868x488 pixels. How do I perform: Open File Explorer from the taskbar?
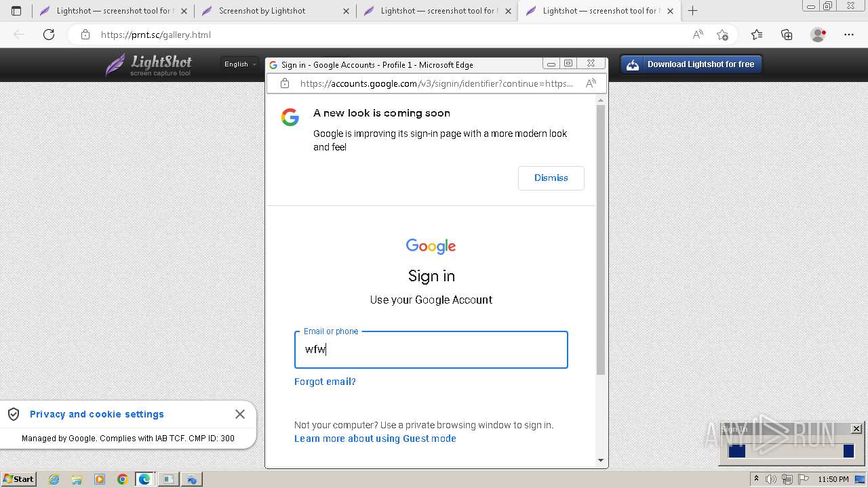pos(77,479)
